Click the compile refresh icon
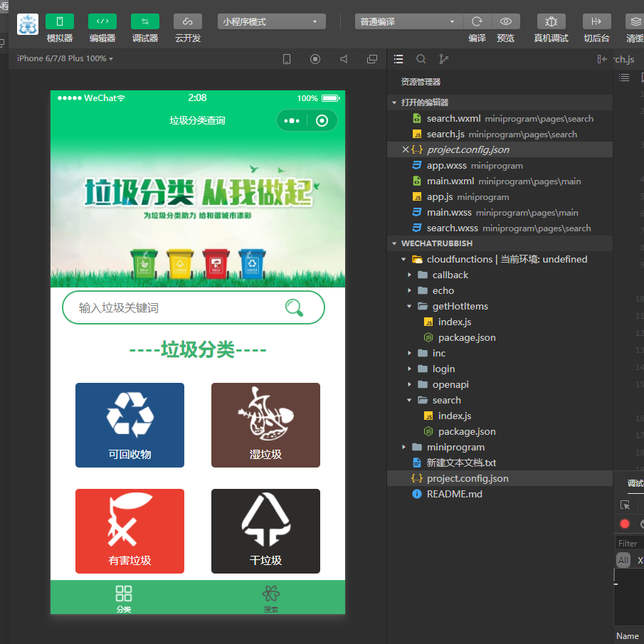 pyautogui.click(x=477, y=21)
